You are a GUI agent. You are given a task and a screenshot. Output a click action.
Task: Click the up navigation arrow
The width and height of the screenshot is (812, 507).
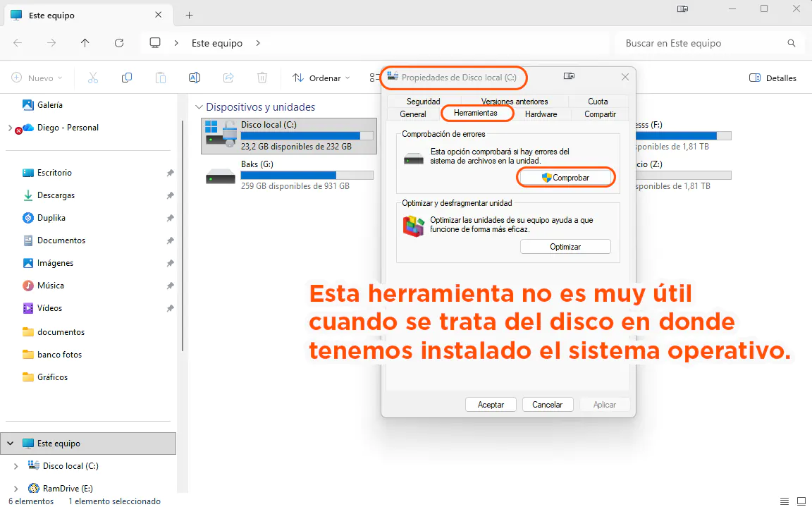pyautogui.click(x=85, y=43)
